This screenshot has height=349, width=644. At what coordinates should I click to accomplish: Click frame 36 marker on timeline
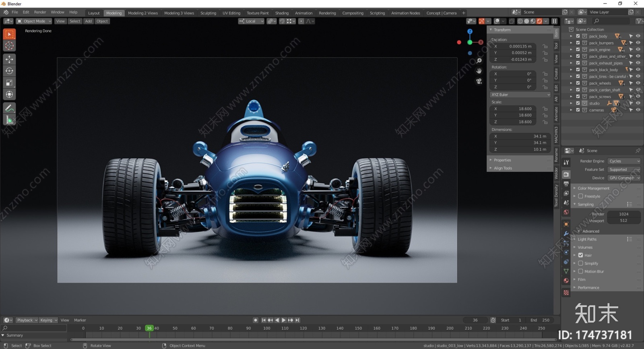tap(149, 328)
